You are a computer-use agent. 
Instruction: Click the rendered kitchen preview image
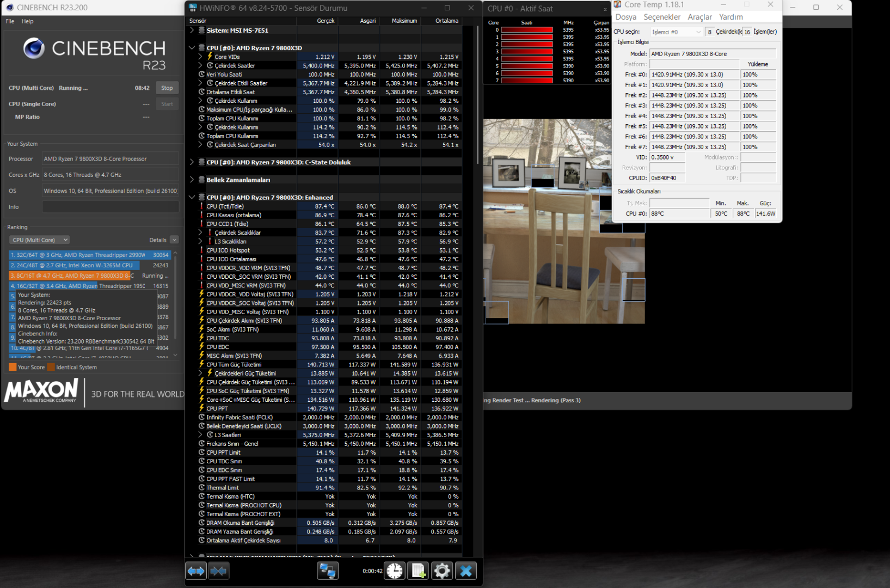pyautogui.click(x=564, y=222)
